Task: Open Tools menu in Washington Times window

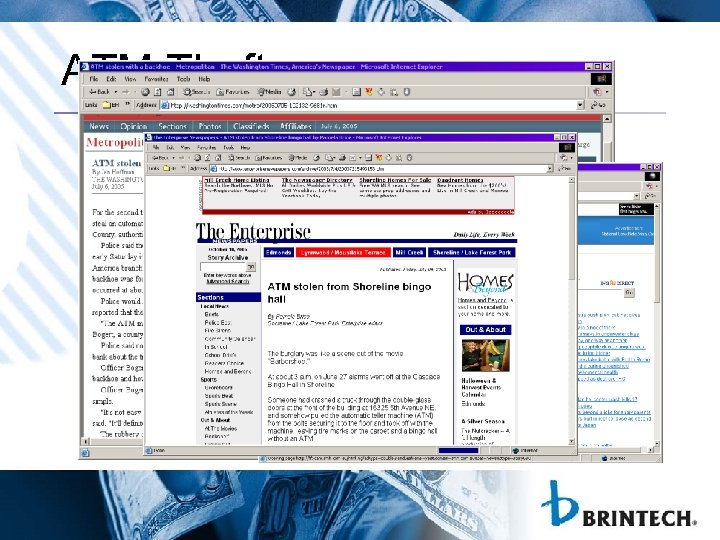Action: pyautogui.click(x=183, y=79)
